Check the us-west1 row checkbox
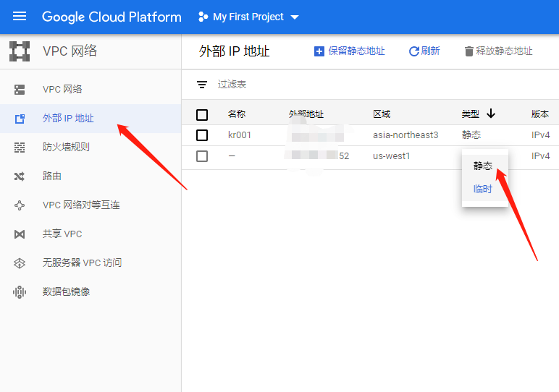 click(x=202, y=156)
